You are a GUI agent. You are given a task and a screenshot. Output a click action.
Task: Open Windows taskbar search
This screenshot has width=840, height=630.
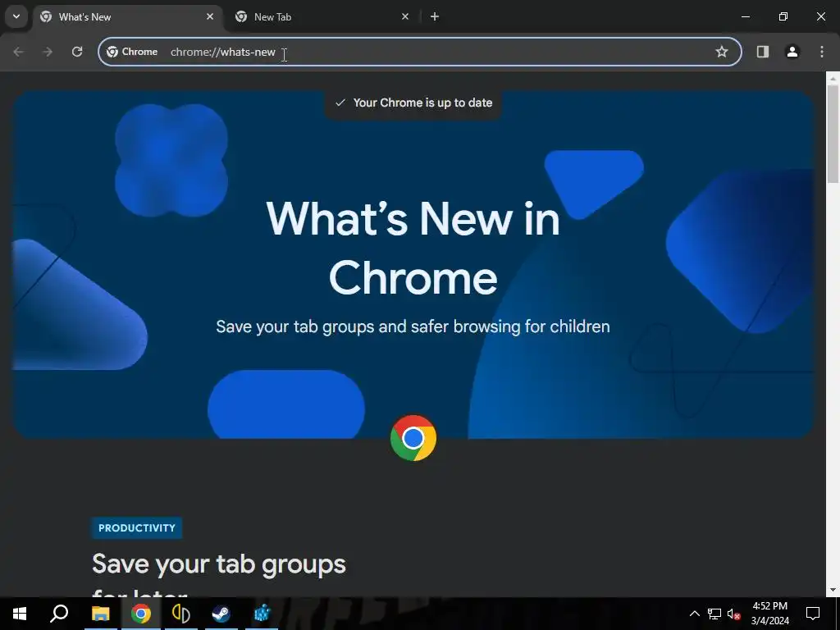59,614
